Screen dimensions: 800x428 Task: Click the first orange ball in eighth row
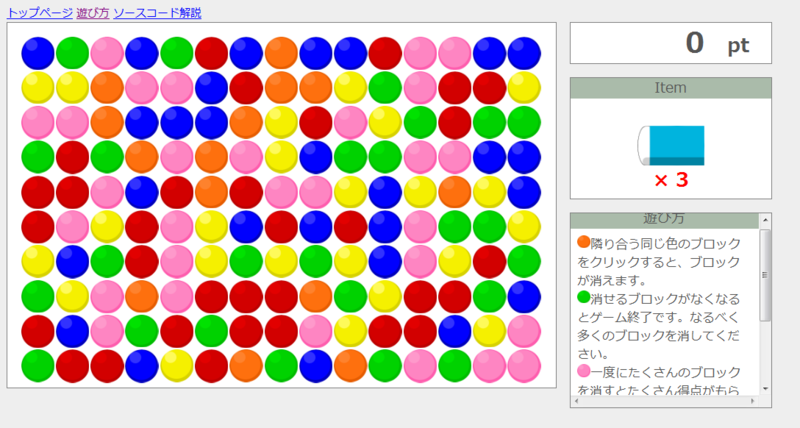coord(142,296)
